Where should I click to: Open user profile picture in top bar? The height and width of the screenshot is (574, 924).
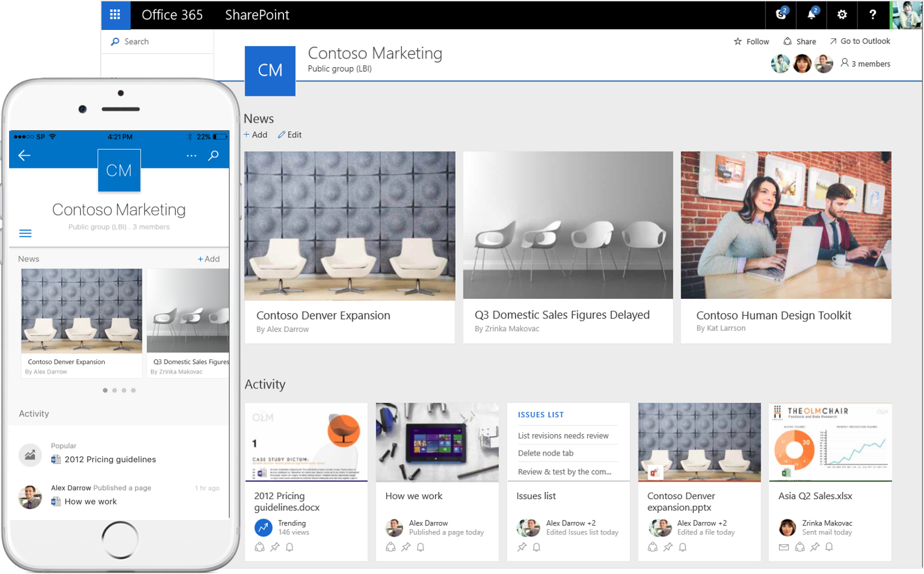906,15
